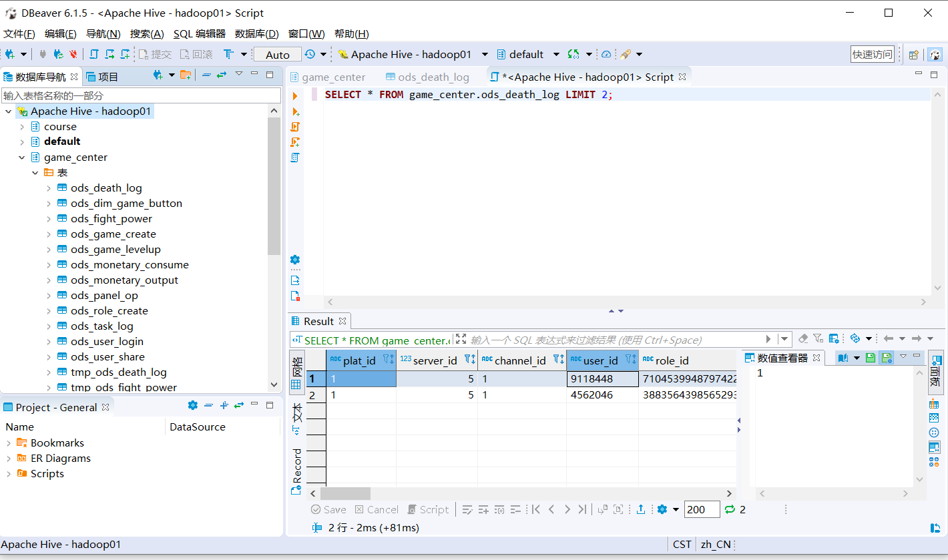The height and width of the screenshot is (560, 948).
Task: Click export result set icon in bottom toolbar
Action: [x=641, y=509]
